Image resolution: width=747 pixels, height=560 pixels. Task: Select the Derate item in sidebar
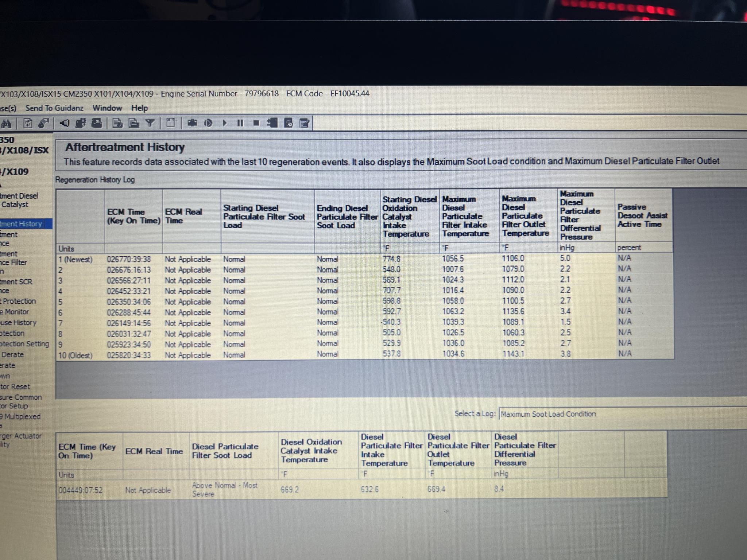(x=12, y=354)
